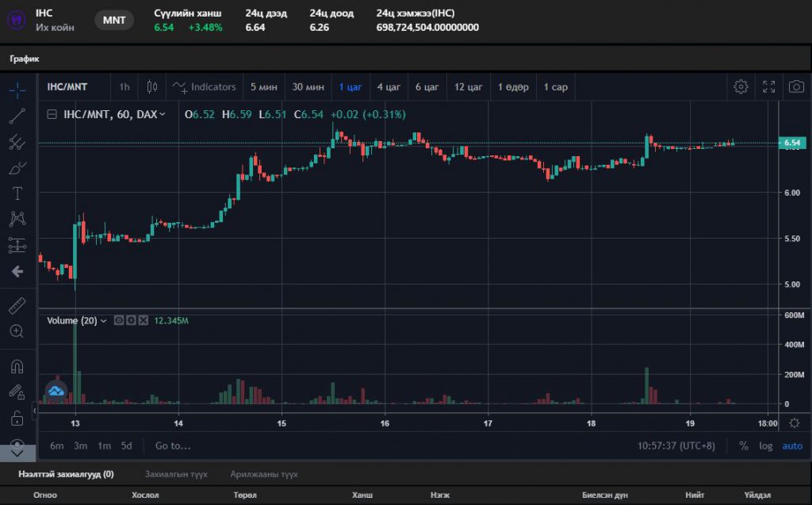
Task: Toggle magnet mode on
Action: (x=17, y=366)
